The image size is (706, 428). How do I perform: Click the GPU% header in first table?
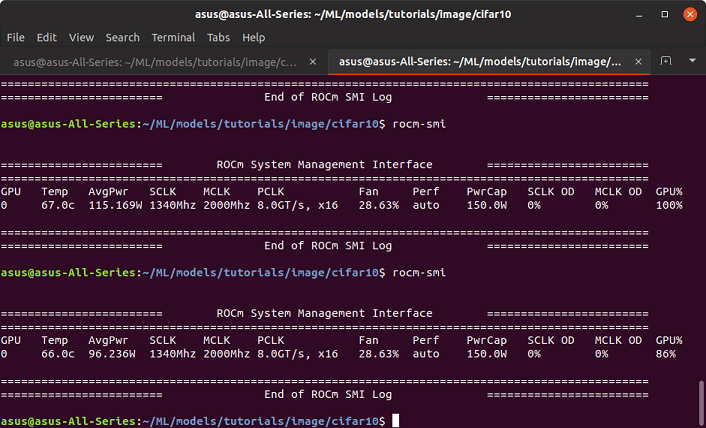(x=669, y=192)
